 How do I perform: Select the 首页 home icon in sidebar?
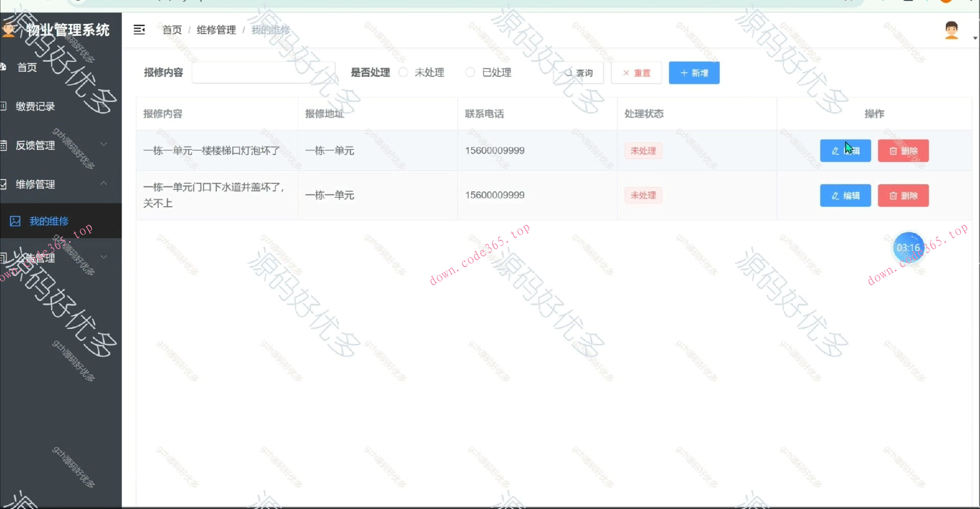pyautogui.click(x=4, y=67)
